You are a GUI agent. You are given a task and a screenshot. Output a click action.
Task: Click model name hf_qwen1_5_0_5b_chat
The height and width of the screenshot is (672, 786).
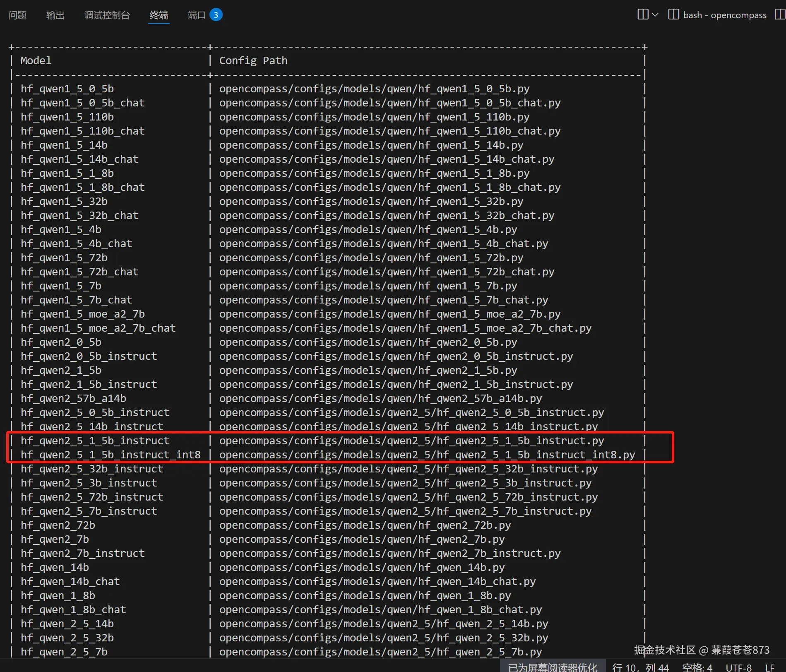(83, 103)
